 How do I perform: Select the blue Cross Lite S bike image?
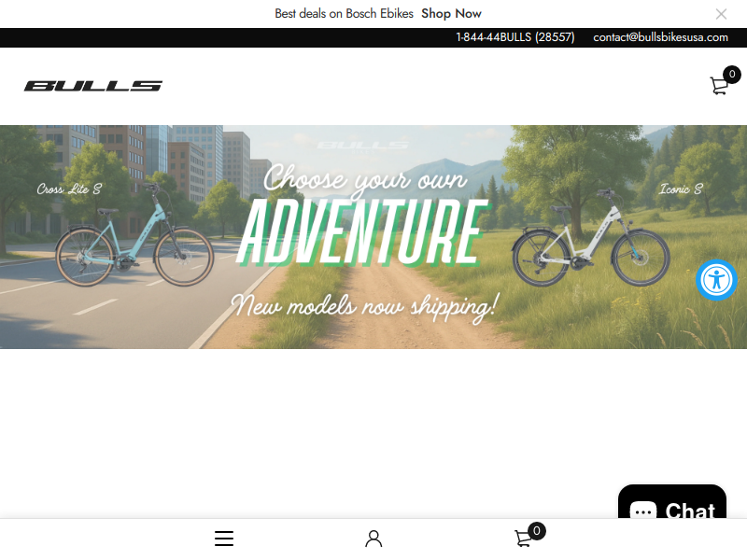[134, 235]
